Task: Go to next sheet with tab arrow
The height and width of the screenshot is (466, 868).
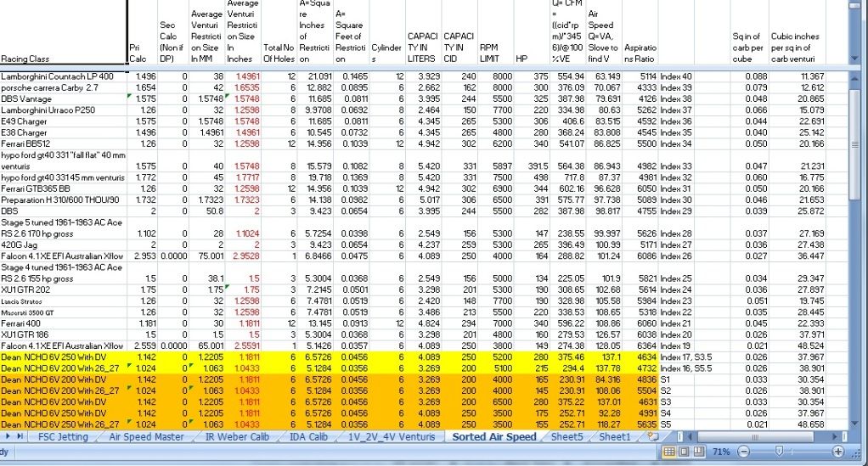Action: click(7, 436)
